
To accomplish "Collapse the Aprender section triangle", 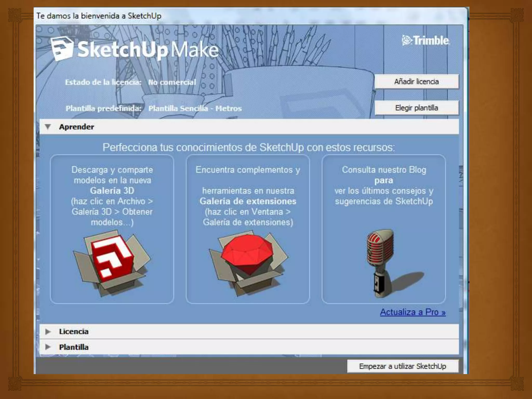I will click(48, 127).
